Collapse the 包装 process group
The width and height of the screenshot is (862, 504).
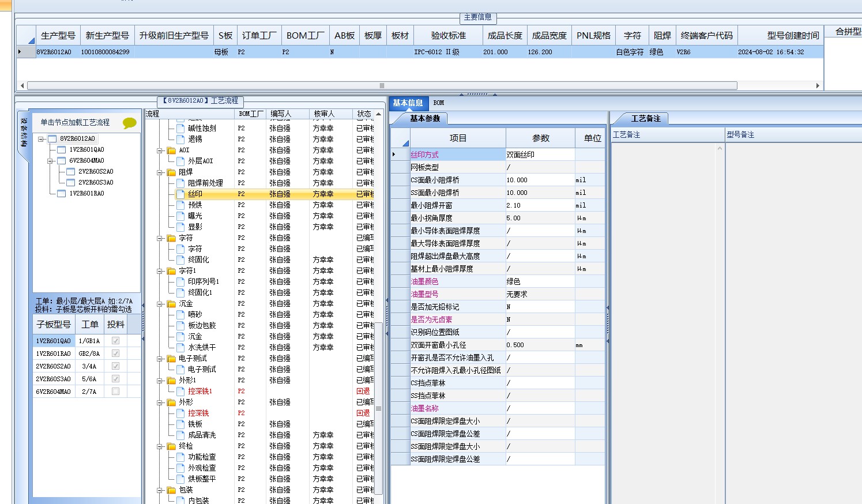[160, 490]
